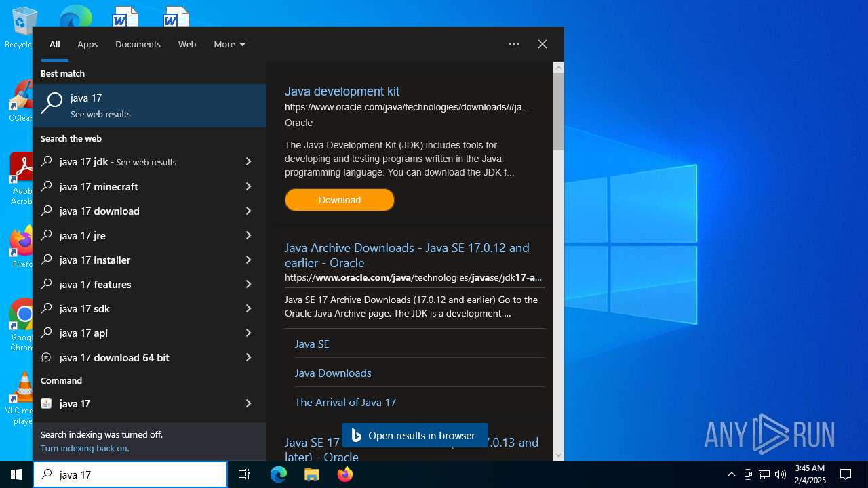Open Firefox from the taskbar
868x488 pixels.
[345, 474]
